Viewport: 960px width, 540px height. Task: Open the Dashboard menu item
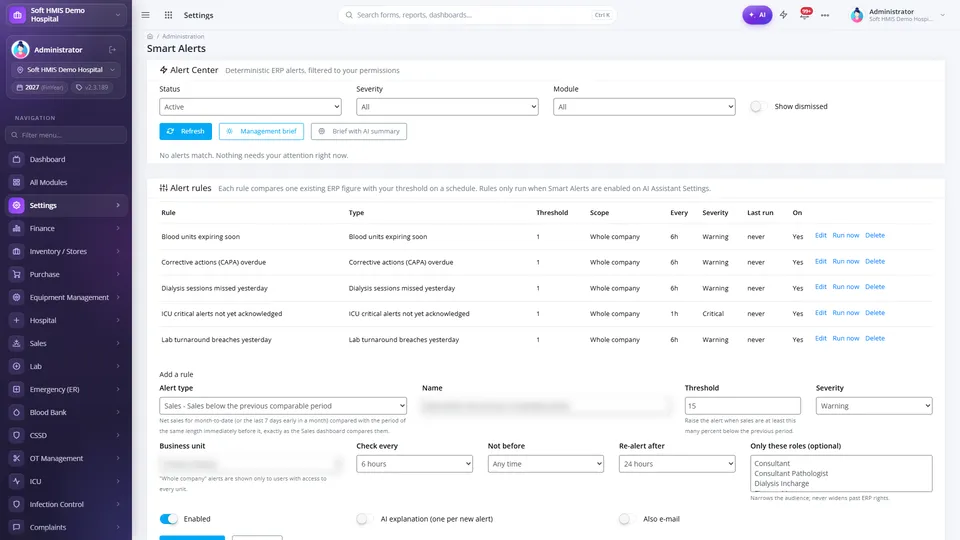click(x=66, y=159)
